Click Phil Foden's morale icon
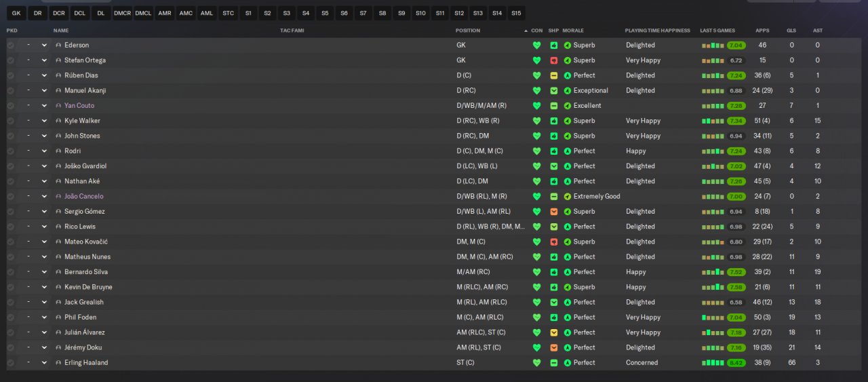868x382 pixels. tap(568, 318)
